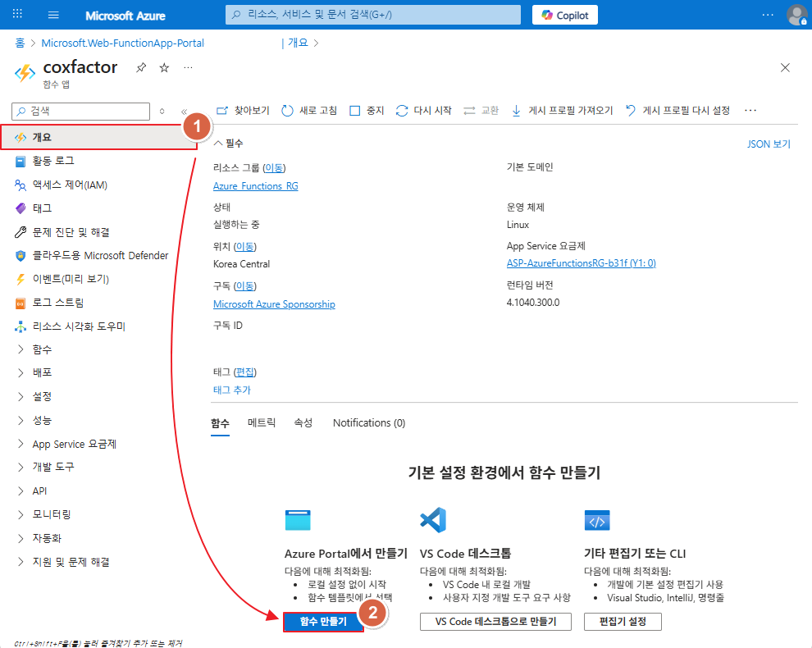Select 개요 in the sidebar
This screenshot has height=648, width=812.
point(98,137)
